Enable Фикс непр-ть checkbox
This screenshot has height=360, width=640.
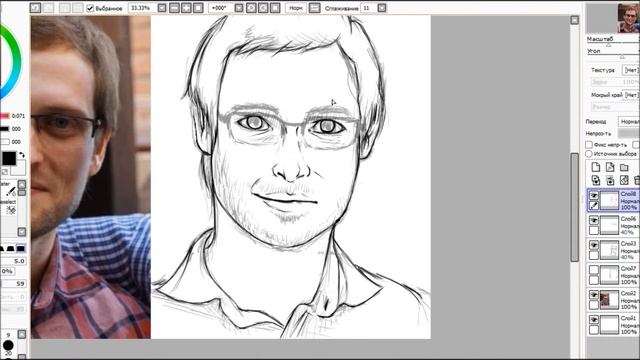pos(589,144)
